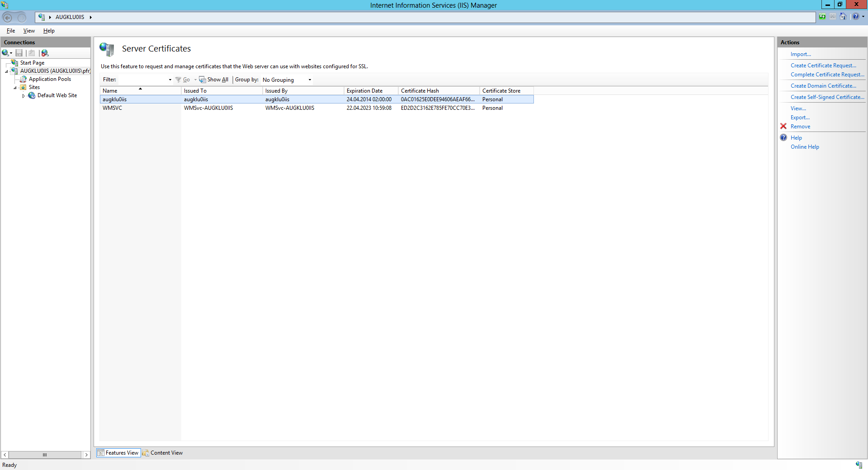Image resolution: width=868 pixels, height=470 pixels.
Task: Open the View menu
Action: pyautogui.click(x=29, y=31)
